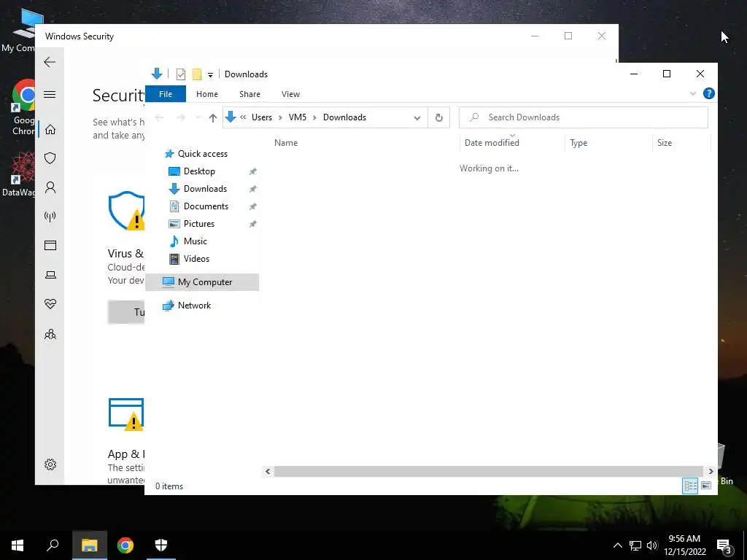Click the Windows Security taskbar icon
The width and height of the screenshot is (747, 560).
click(161, 545)
